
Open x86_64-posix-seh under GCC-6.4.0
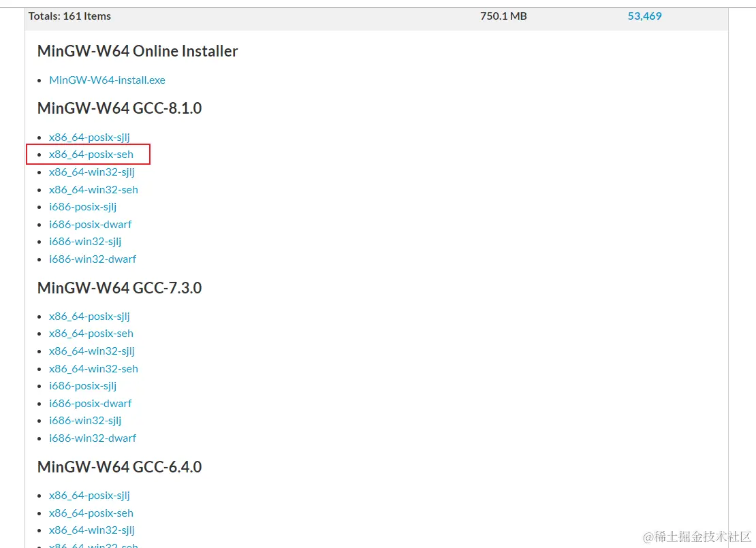[91, 513]
